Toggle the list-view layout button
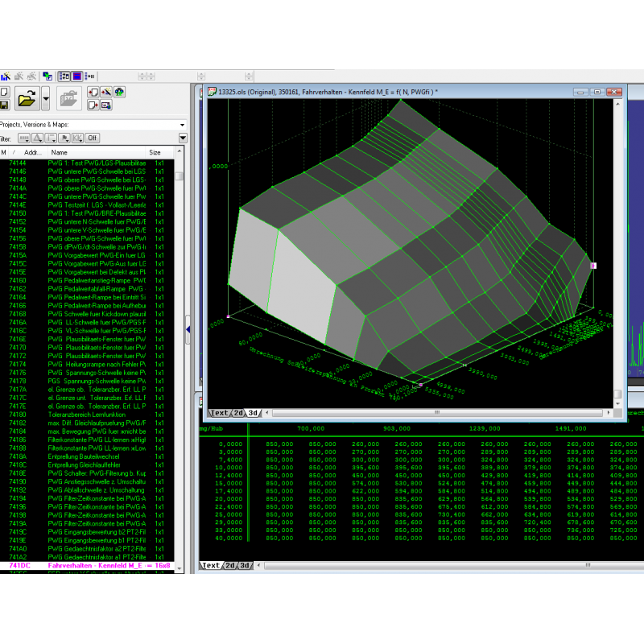The image size is (644, 644). point(64,76)
